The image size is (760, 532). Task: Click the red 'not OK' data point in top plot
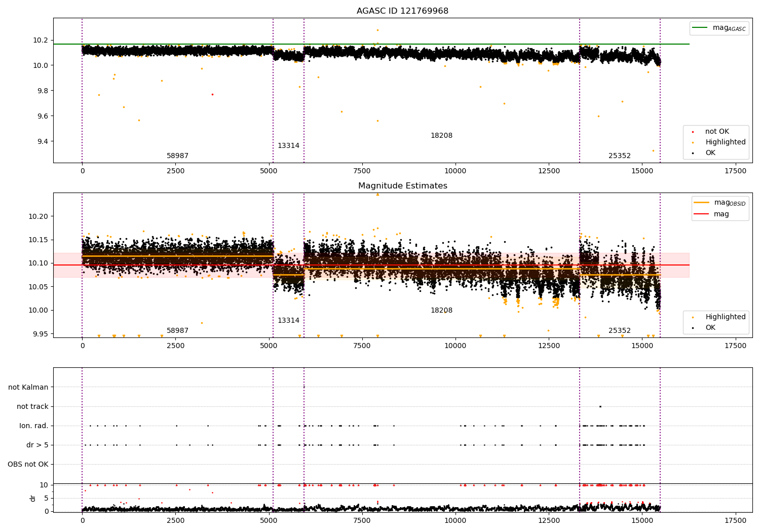(212, 94)
